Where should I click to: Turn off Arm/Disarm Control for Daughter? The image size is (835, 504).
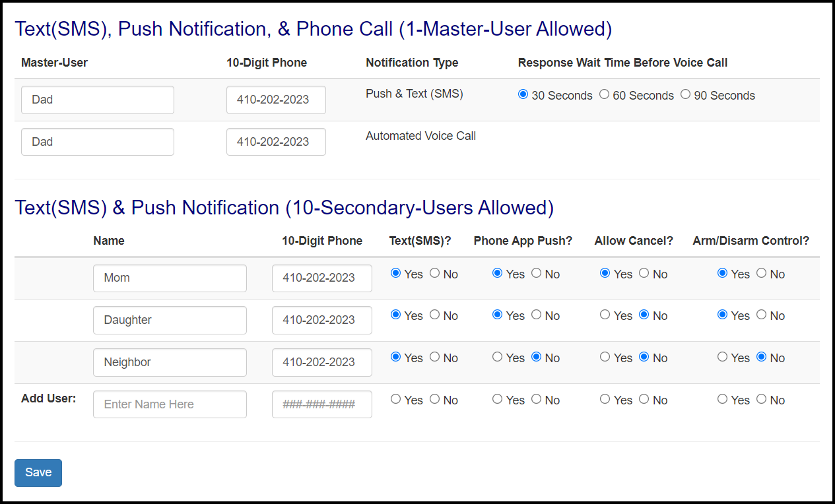[x=761, y=315]
